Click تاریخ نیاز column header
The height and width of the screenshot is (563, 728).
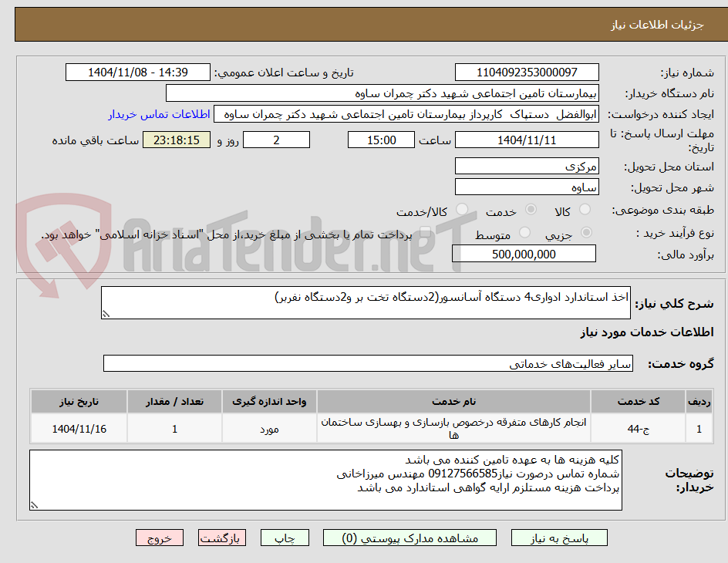(79, 402)
